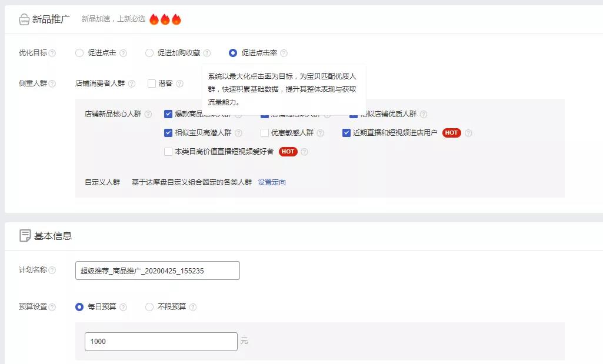Image resolution: width=603 pixels, height=364 pixels.
Task: Click the 基本信息 section title
Action: 53,236
